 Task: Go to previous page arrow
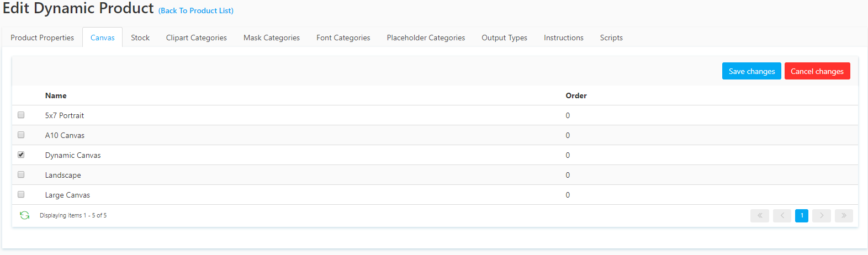click(782, 216)
